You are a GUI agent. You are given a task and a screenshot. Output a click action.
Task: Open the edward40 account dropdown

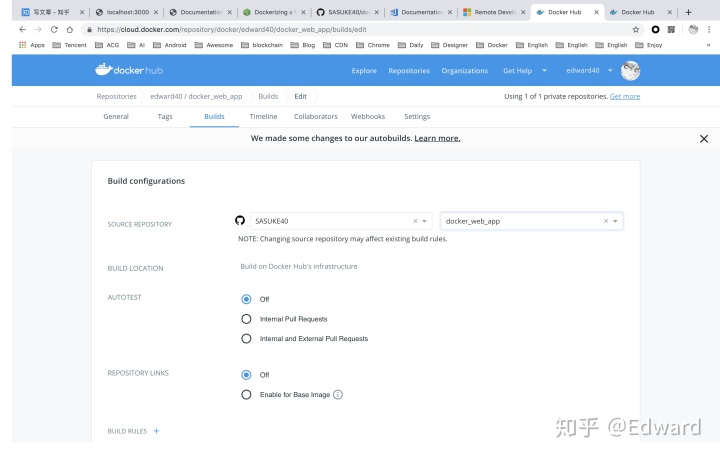coord(589,70)
